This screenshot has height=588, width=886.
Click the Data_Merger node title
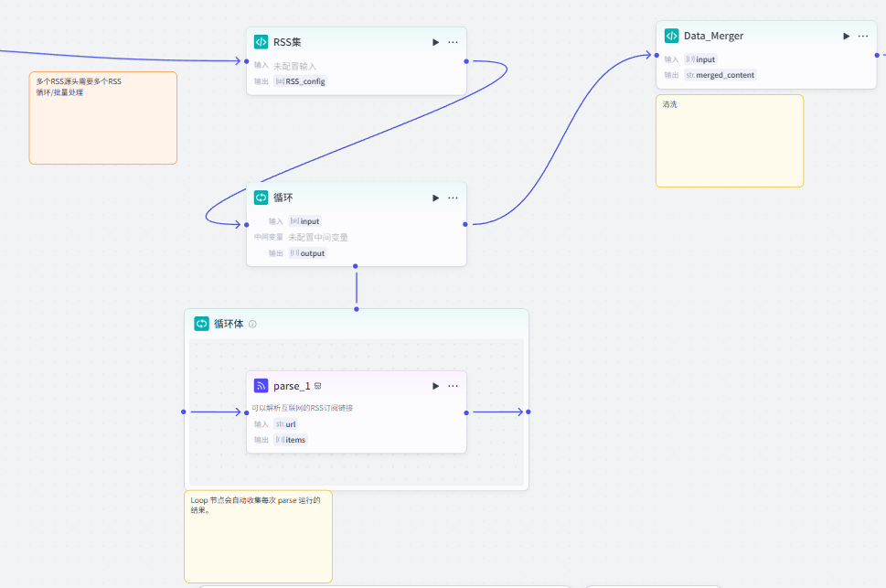click(714, 37)
